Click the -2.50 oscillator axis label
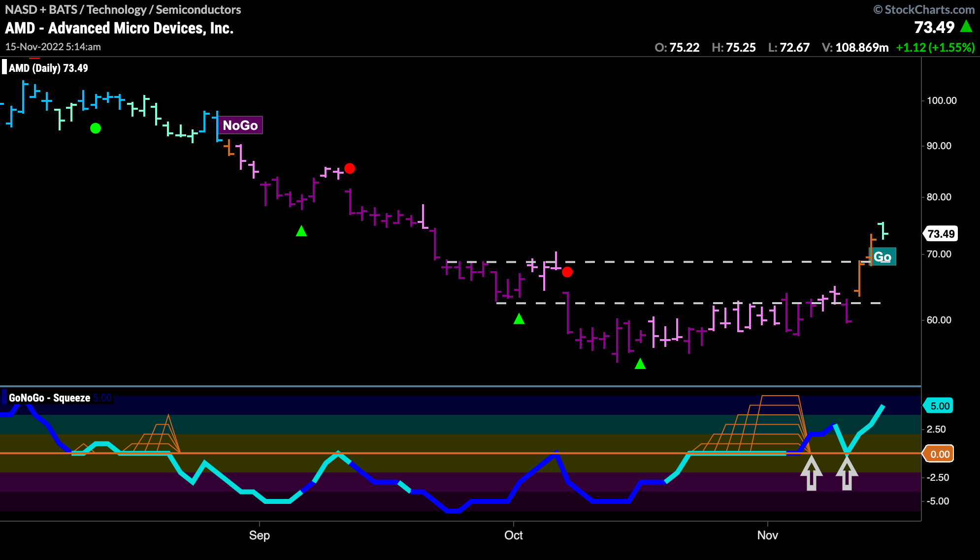980x560 pixels. pos(938,477)
